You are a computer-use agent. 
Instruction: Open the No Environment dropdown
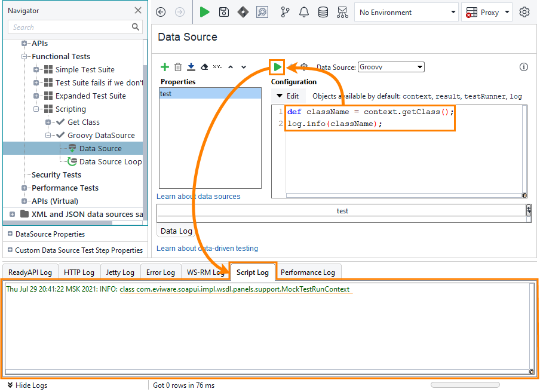click(406, 12)
